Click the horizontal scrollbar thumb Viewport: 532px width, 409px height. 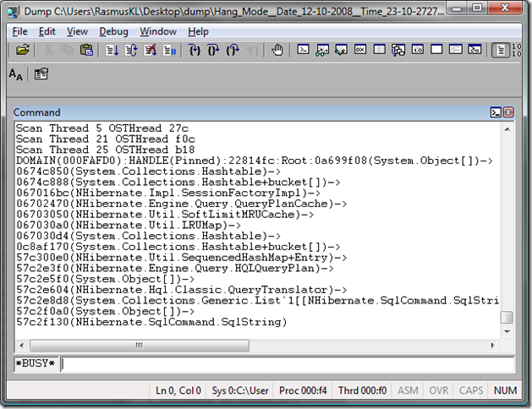tap(140, 346)
